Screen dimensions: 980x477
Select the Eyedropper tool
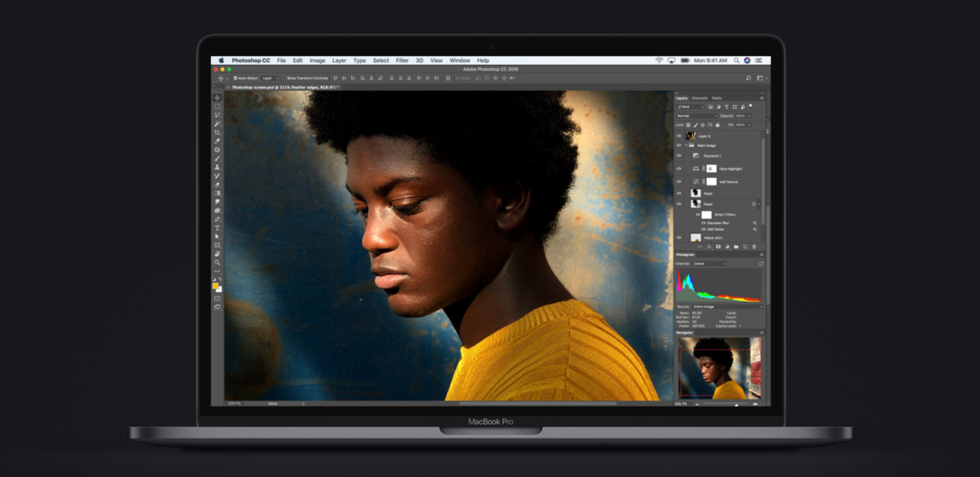pos(217,141)
